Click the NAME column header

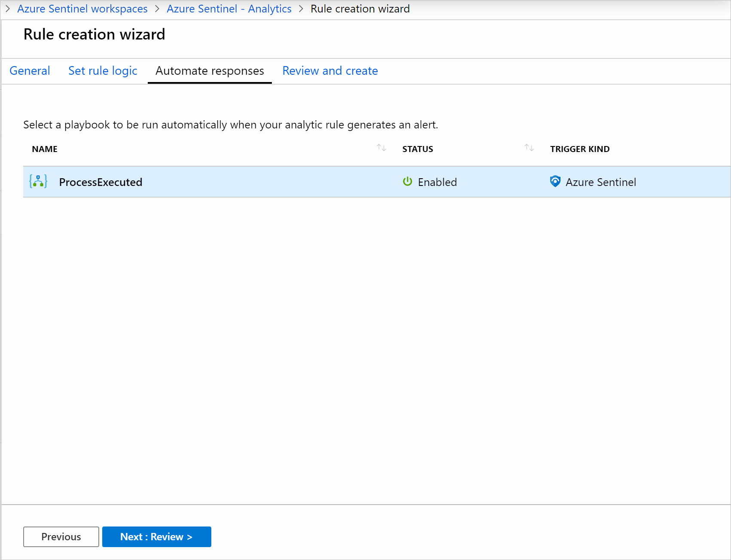45,149
